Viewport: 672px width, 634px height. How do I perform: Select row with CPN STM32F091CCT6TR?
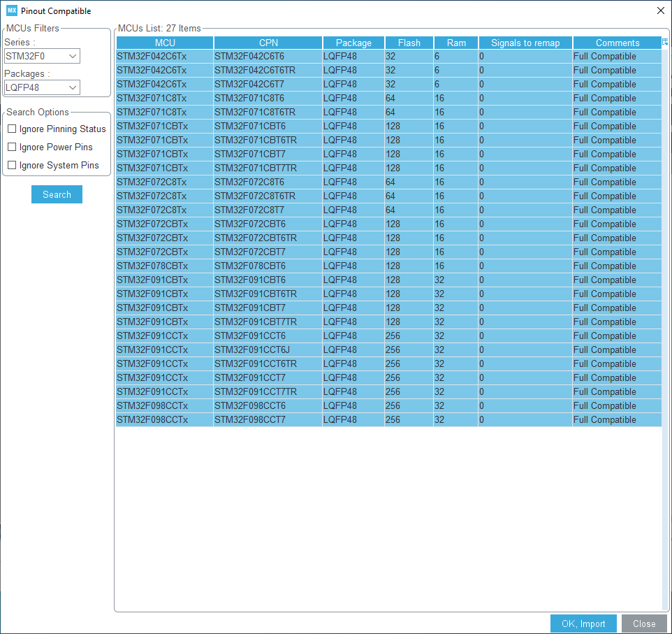388,363
